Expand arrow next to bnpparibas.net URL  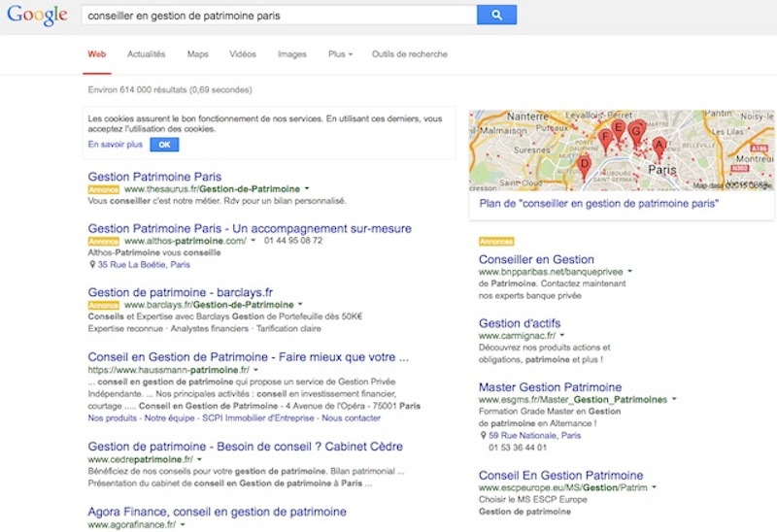[629, 272]
